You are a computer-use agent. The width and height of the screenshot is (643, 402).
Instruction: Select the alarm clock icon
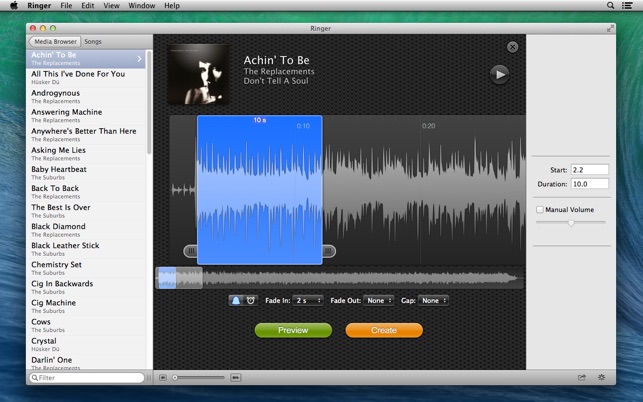pos(250,300)
